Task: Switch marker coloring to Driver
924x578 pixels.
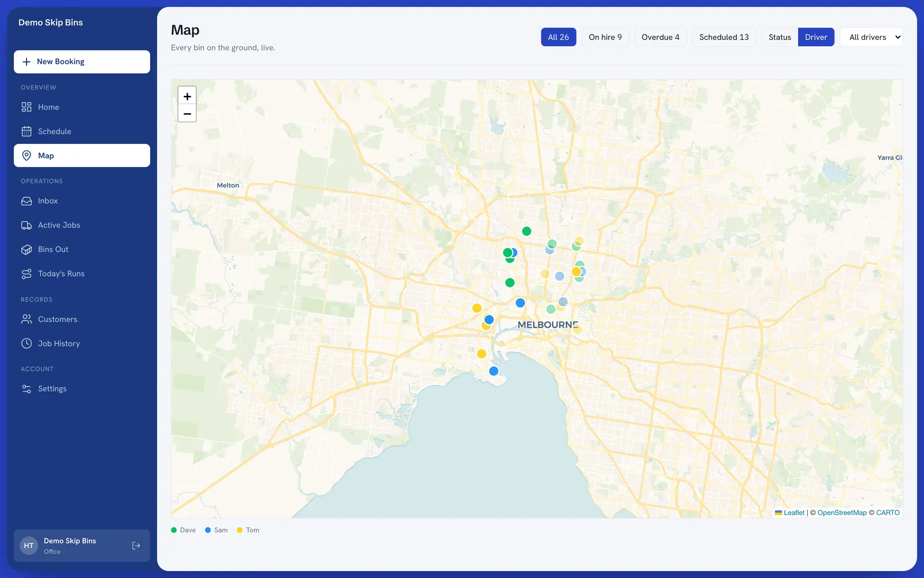Action: pos(816,37)
